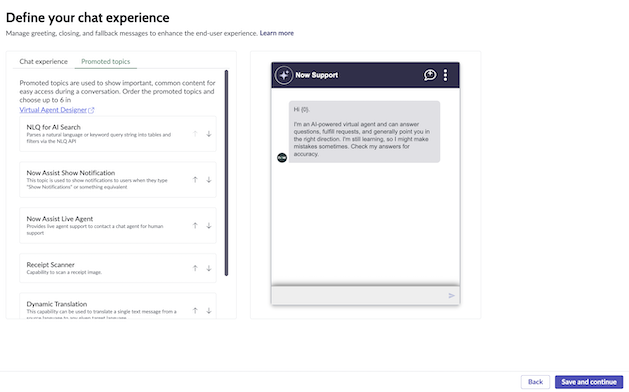Move NLQ for AI Search topic down
The width and height of the screenshot is (629, 392).
click(x=209, y=134)
